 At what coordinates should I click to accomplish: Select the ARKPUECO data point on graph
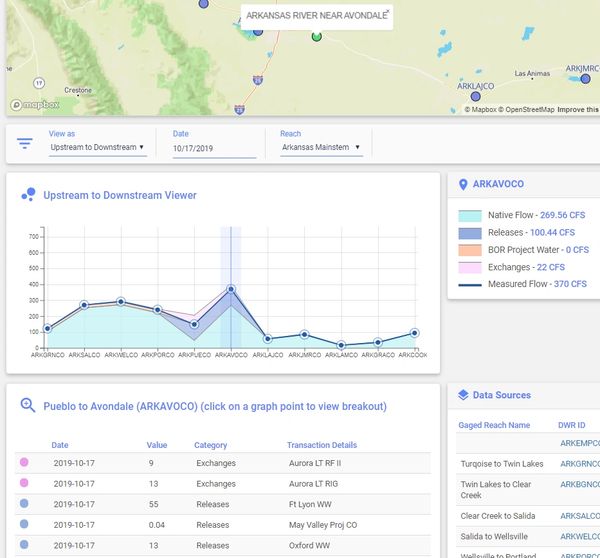194,324
